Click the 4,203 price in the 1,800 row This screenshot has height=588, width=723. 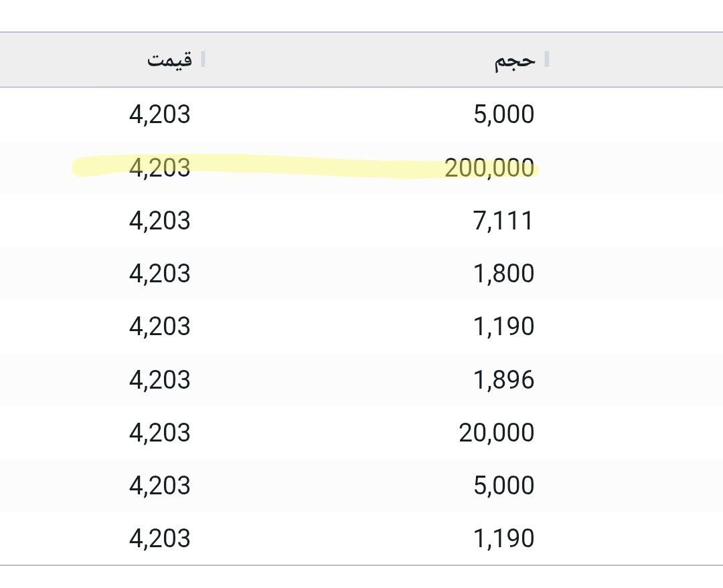point(159,274)
